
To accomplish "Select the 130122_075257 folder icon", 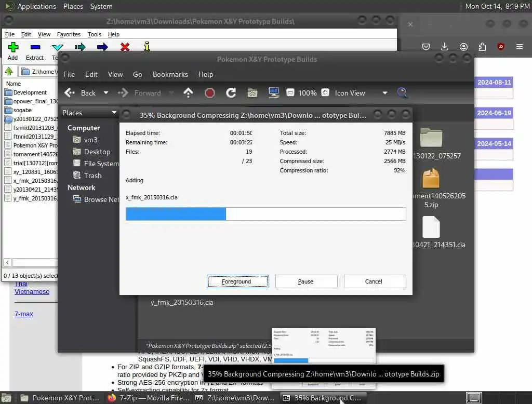I will 431,138.
